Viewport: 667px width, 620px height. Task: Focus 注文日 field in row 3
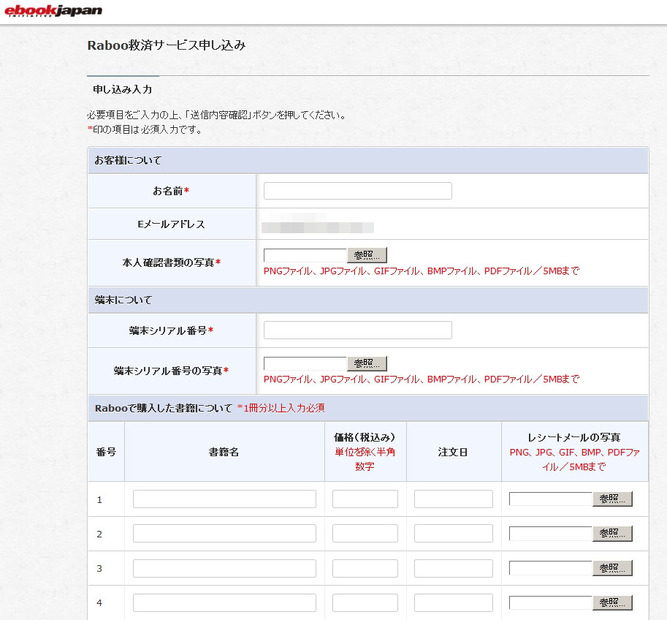pos(453,568)
